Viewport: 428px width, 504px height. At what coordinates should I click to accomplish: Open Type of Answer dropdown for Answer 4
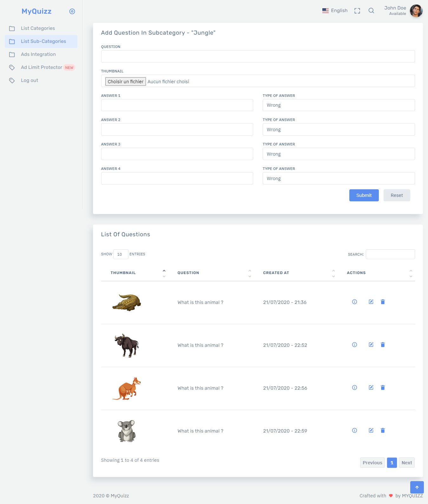pos(339,178)
